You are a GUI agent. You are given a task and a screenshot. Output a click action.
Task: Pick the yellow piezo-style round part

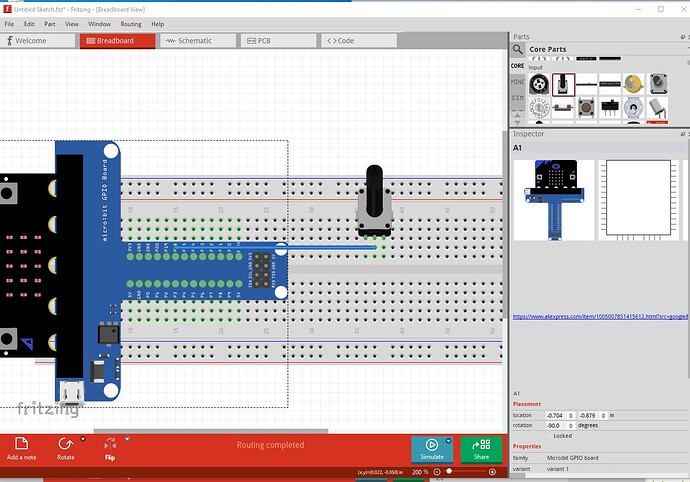point(634,84)
